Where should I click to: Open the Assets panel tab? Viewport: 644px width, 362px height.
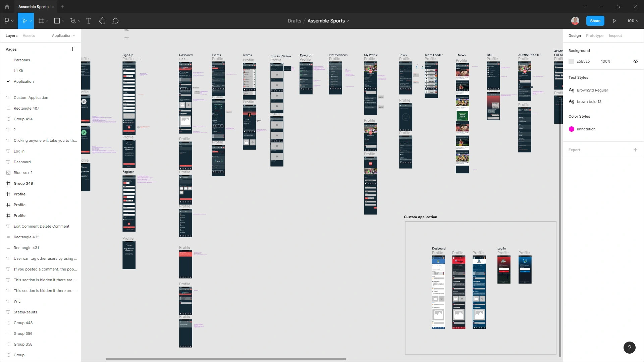(29, 36)
